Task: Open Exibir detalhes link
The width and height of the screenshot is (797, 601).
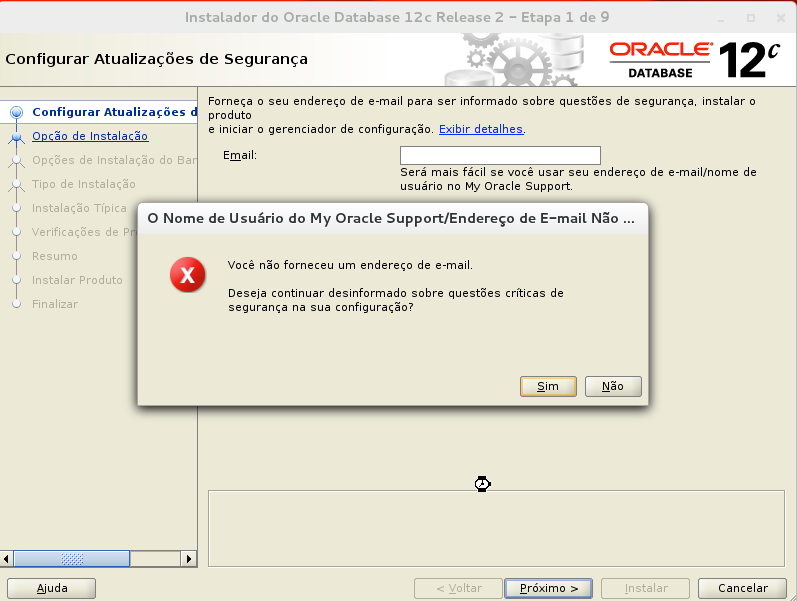Action: click(x=481, y=129)
